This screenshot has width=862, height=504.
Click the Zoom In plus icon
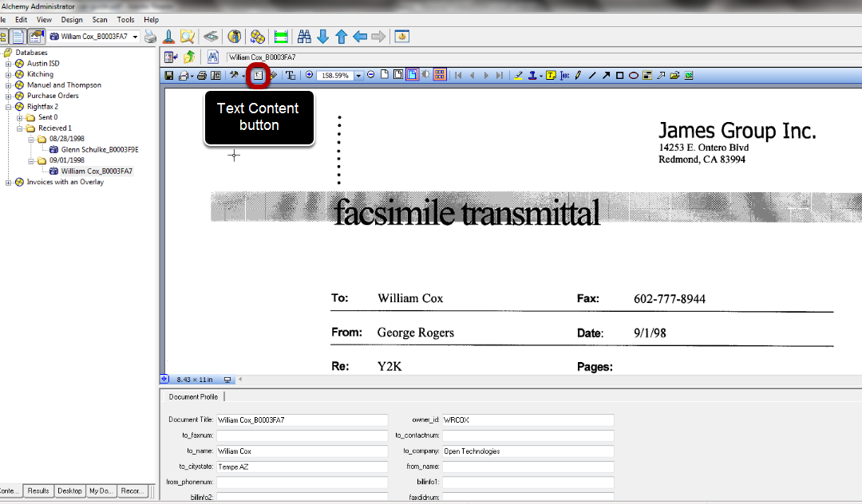pos(309,75)
